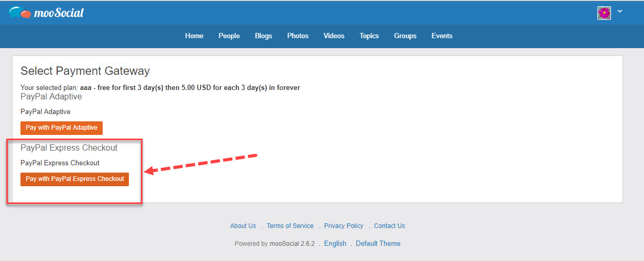644x261 pixels.
Task: Change language via English link
Action: pos(335,243)
